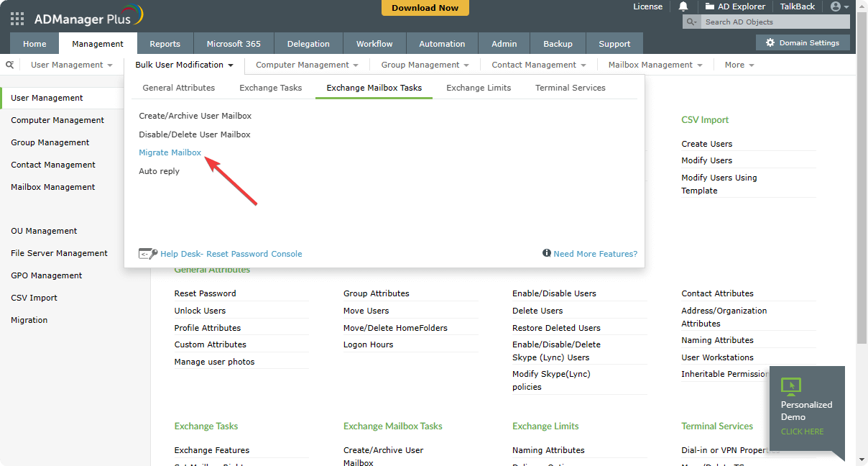Image resolution: width=868 pixels, height=466 pixels.
Task: Click Modify Users Using Template link
Action: 719,184
